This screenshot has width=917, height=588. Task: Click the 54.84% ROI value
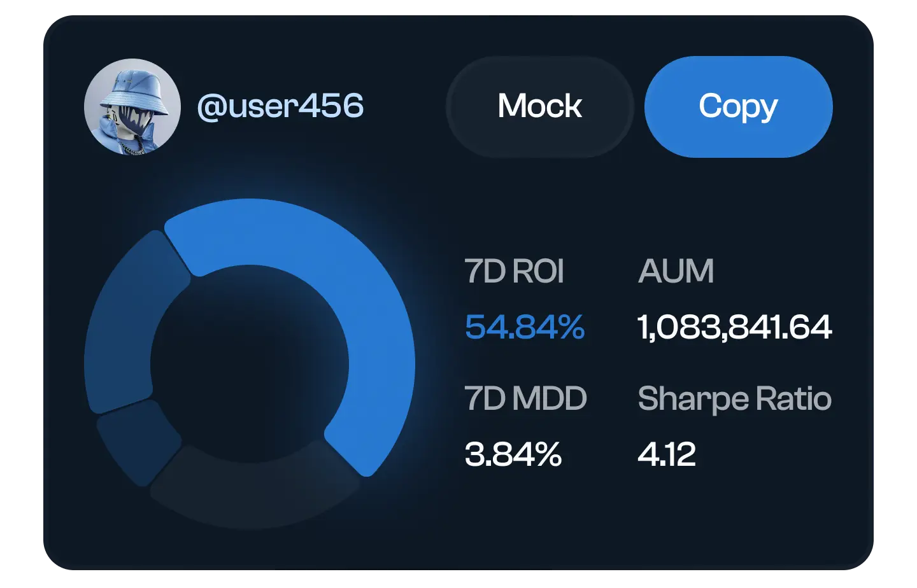coord(524,327)
